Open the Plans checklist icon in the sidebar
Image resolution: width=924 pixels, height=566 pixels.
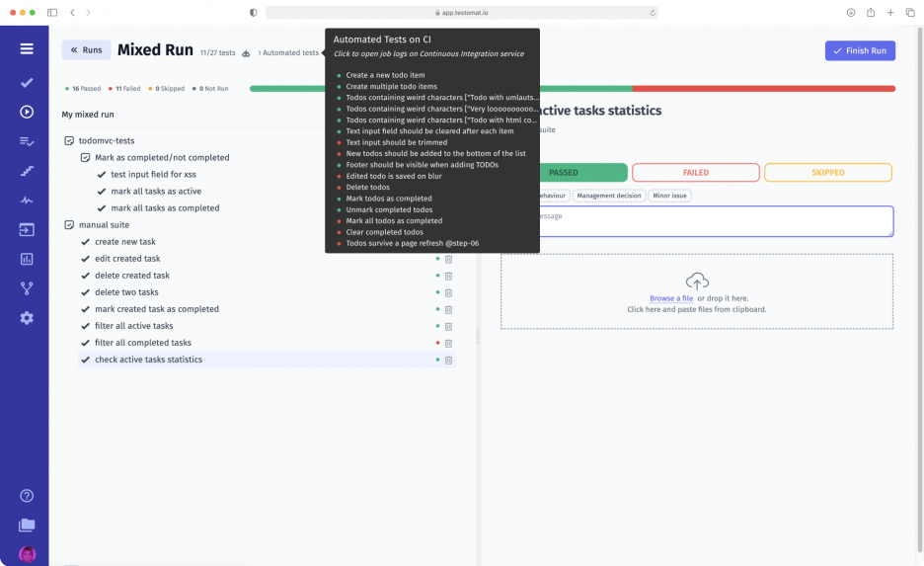pos(27,141)
